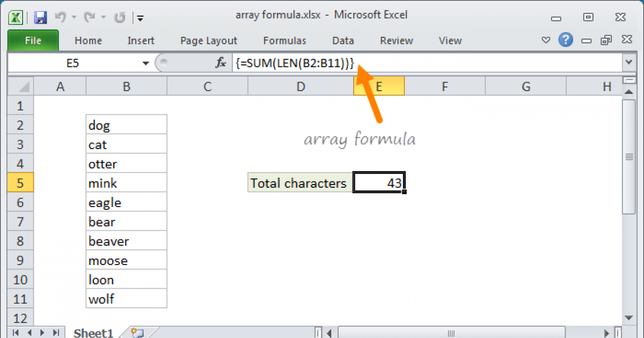Expand the formula bar with its chevron
Image resolution: width=644 pixels, height=338 pixels.
[628, 63]
